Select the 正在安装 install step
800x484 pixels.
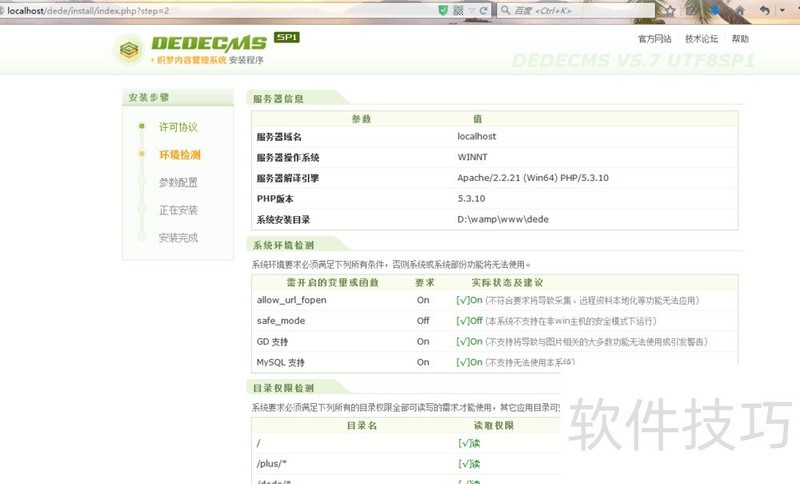pos(178,210)
